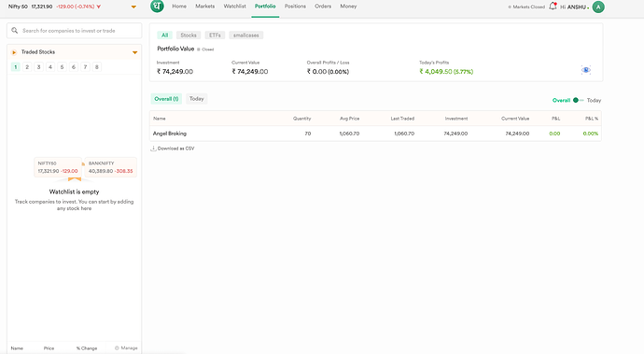The width and height of the screenshot is (644, 354).
Task: Open the BANKNIFTY index card
Action: [x=110, y=167]
